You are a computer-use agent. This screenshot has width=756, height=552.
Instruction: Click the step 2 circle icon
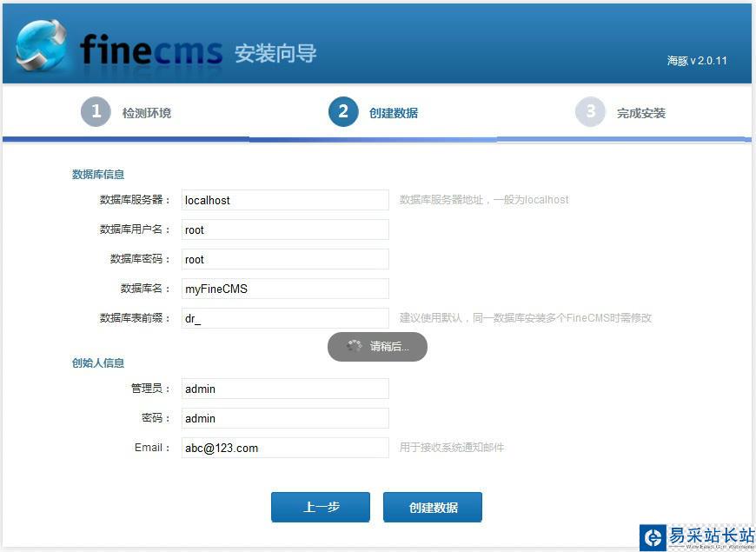pyautogui.click(x=343, y=112)
